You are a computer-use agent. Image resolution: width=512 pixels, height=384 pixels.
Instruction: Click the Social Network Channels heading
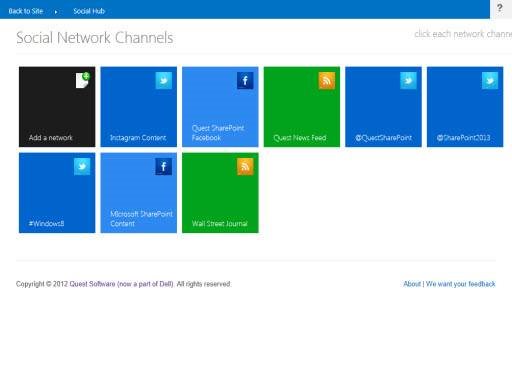click(95, 37)
